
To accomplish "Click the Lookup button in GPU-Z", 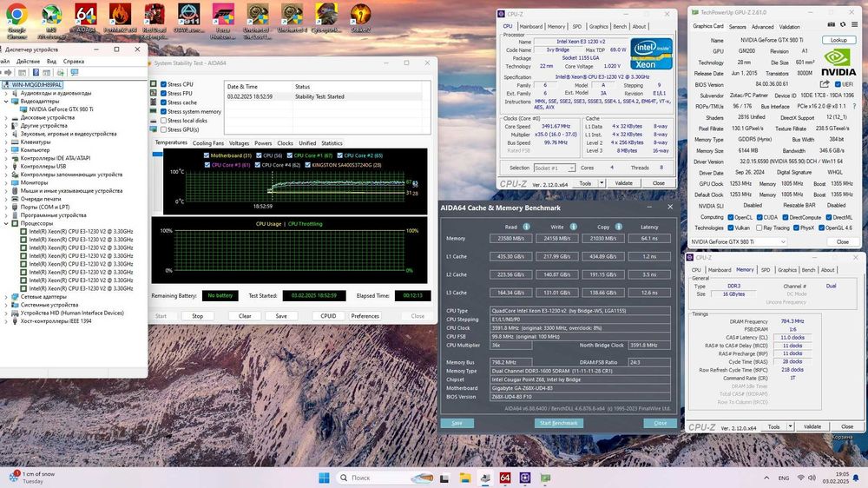I will (x=838, y=40).
